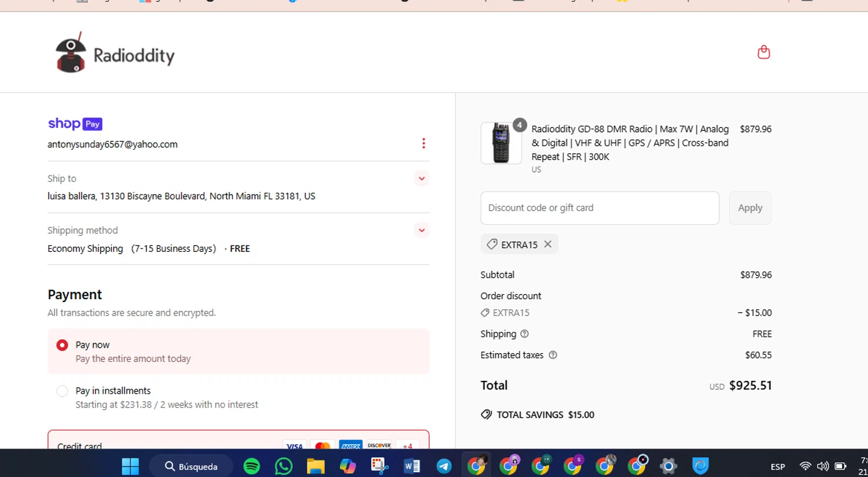Expand the Ship to address section
The height and width of the screenshot is (477, 868).
click(422, 178)
